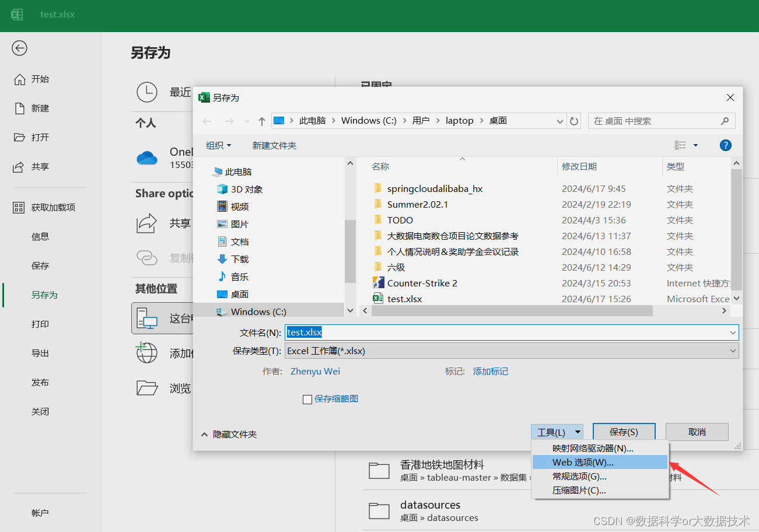759x532 pixels.
Task: Select the Windows (C:) drive icon
Action: 222,311
